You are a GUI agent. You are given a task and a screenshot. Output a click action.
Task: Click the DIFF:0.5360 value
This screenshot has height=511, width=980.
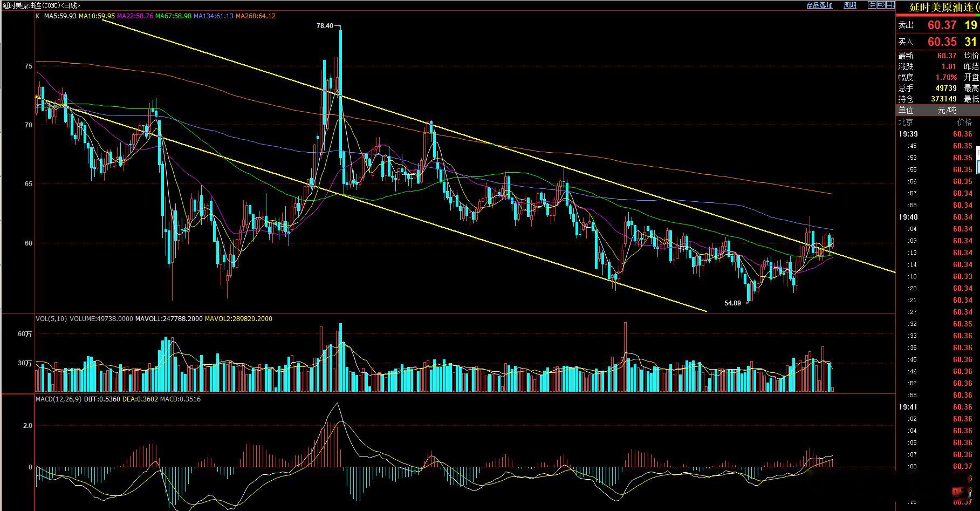click(x=102, y=399)
